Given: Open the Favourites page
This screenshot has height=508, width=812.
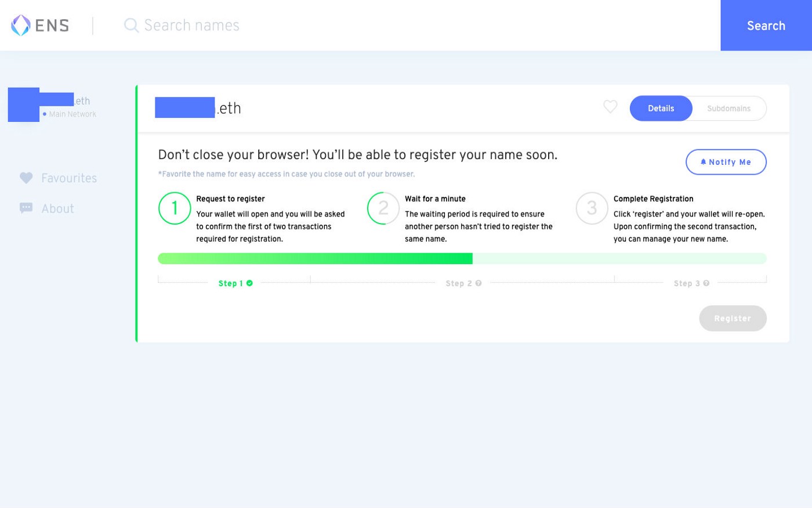Looking at the screenshot, I should click(x=69, y=178).
